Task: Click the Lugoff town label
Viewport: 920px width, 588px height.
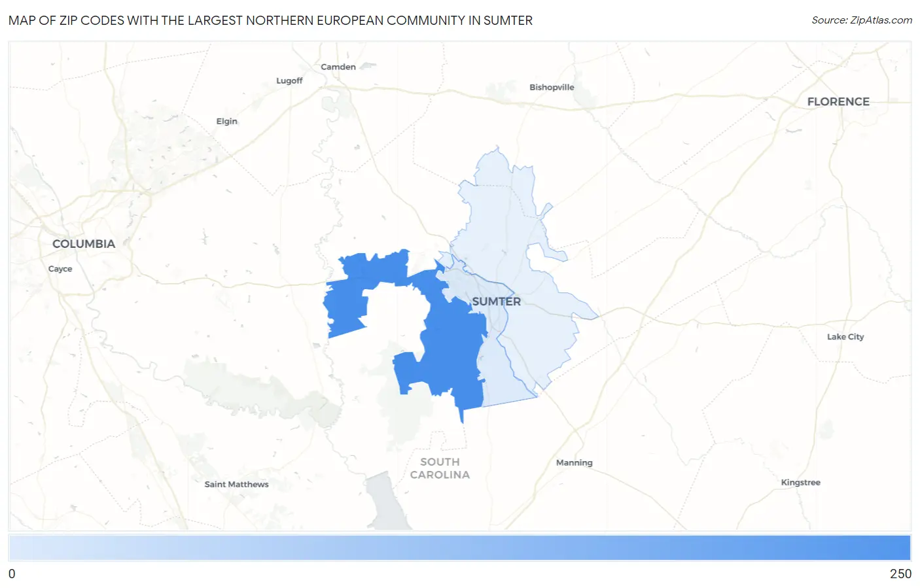Action: pyautogui.click(x=289, y=80)
